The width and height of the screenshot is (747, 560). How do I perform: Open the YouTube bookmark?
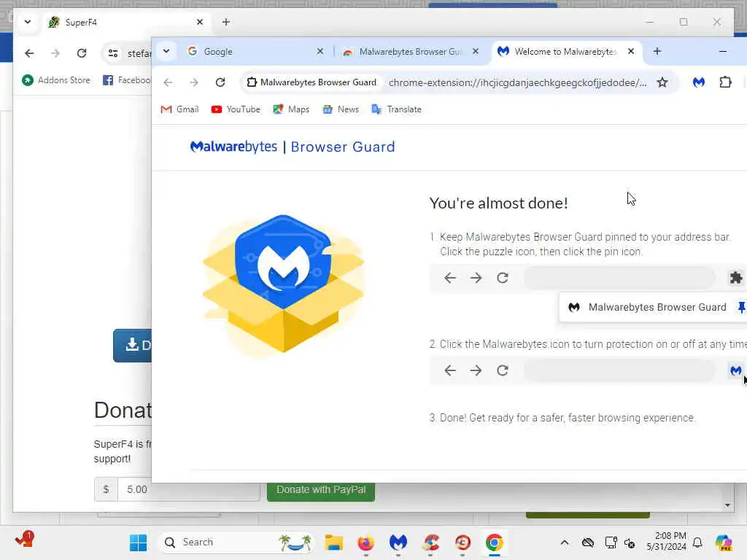[236, 109]
